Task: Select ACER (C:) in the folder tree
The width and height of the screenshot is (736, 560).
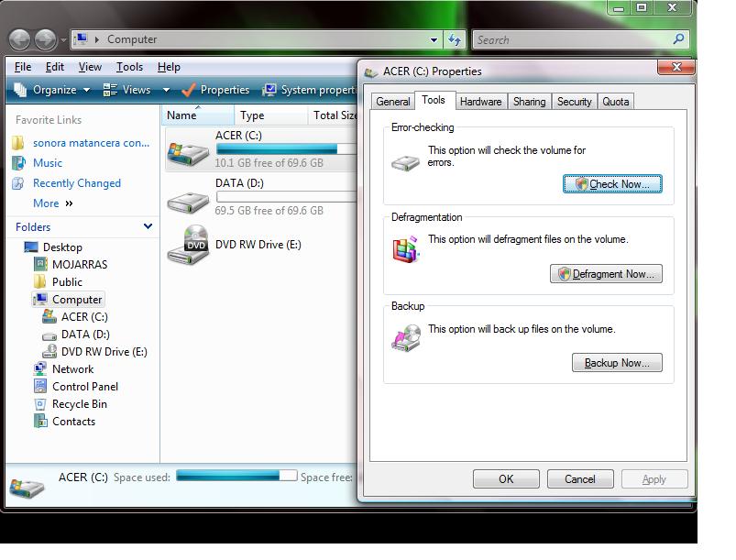Action: 75,317
